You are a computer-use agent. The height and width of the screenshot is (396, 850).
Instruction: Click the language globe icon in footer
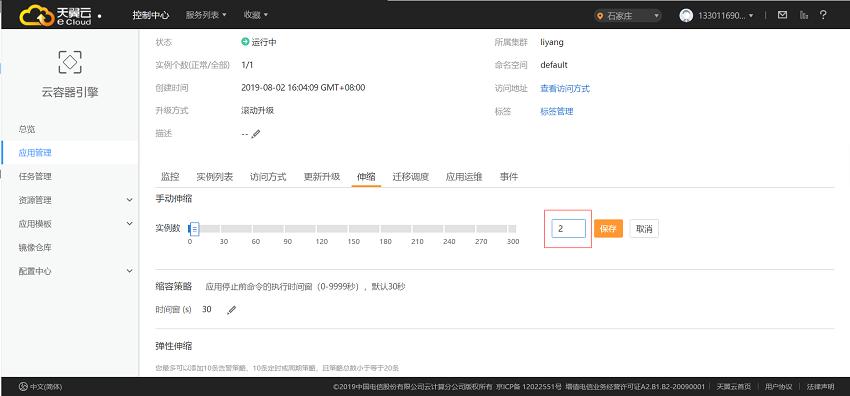[x=23, y=387]
